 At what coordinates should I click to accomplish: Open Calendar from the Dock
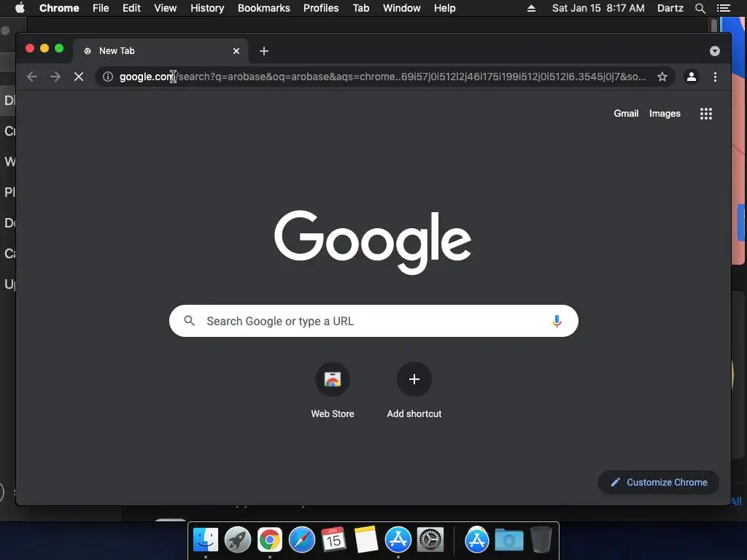(333, 540)
